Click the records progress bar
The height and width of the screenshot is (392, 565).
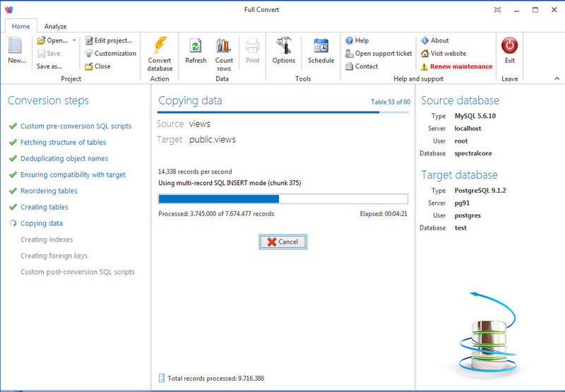pyautogui.click(x=283, y=199)
